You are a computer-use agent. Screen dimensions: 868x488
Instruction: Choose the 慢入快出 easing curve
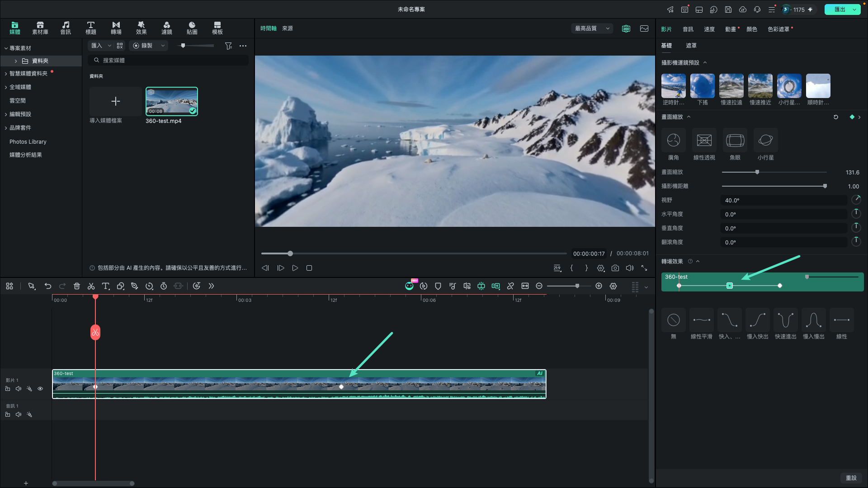(757, 320)
